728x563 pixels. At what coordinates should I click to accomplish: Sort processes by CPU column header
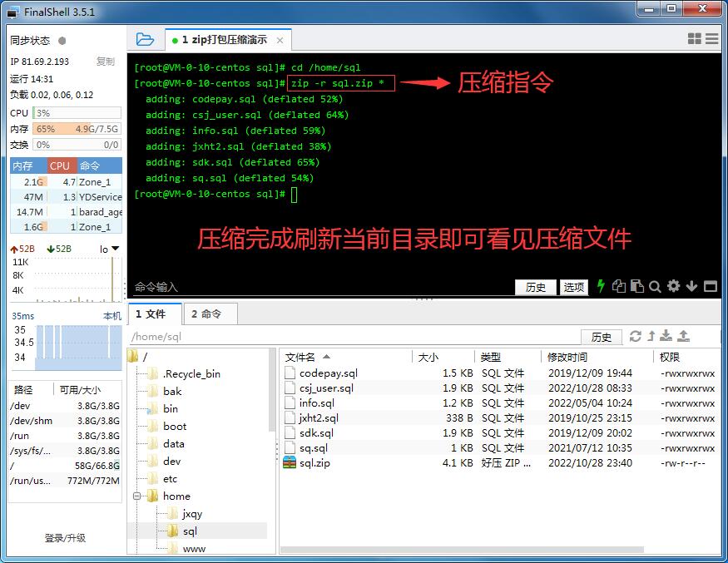[x=62, y=165]
